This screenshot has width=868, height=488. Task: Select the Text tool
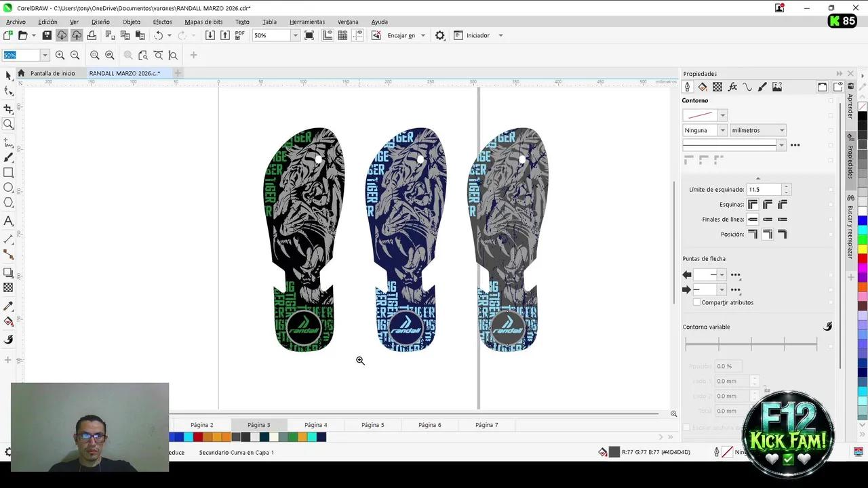coord(8,221)
